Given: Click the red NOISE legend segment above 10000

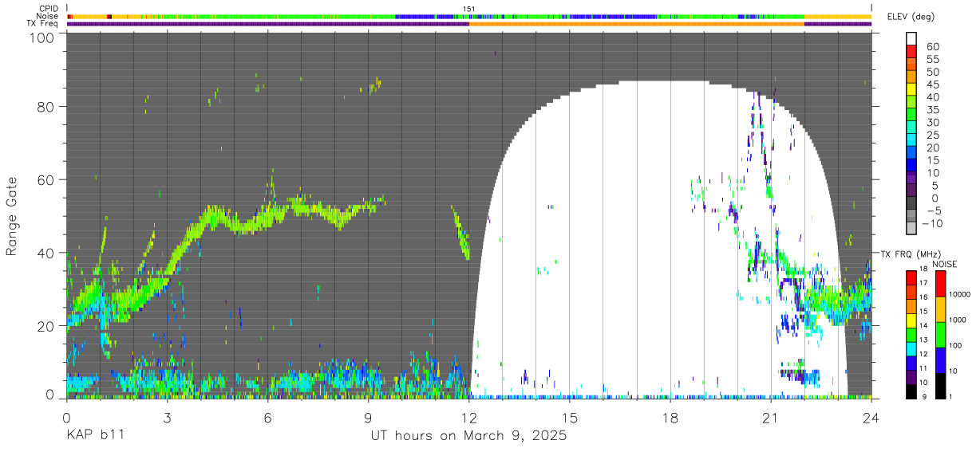Looking at the screenshot, I should coord(942,283).
